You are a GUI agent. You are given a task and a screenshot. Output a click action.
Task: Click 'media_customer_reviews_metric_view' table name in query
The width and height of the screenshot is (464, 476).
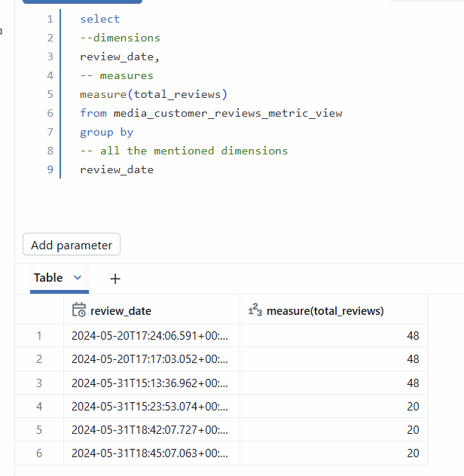[227, 113]
